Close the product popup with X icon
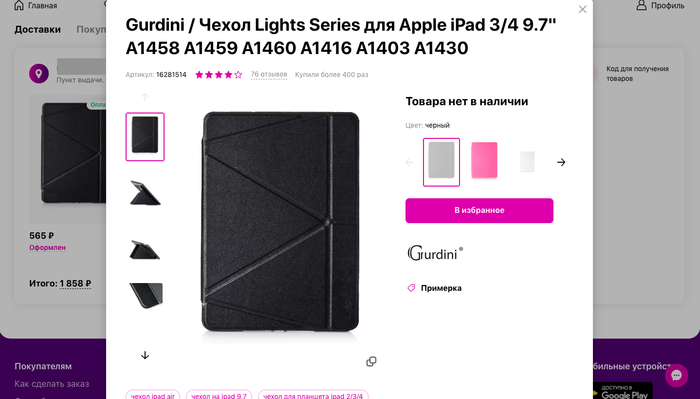 click(x=582, y=9)
